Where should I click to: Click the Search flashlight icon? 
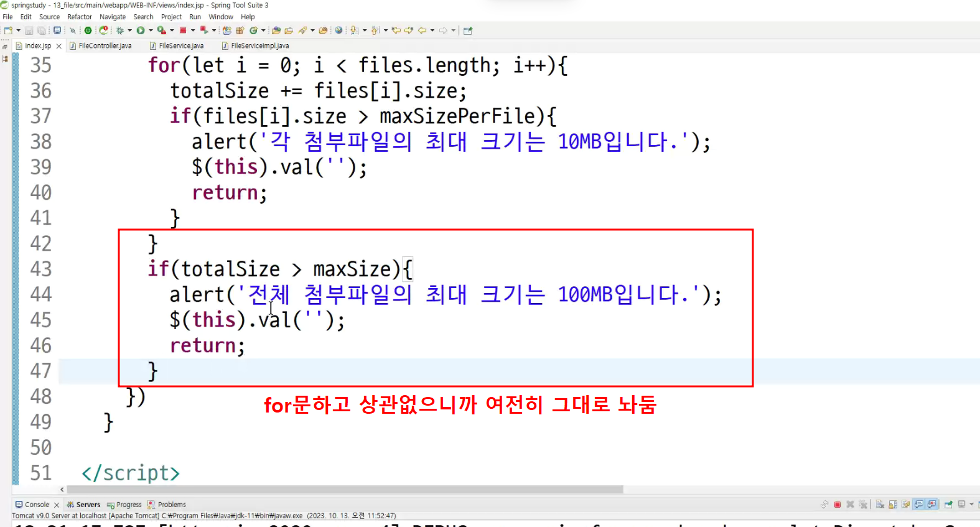coord(302,30)
